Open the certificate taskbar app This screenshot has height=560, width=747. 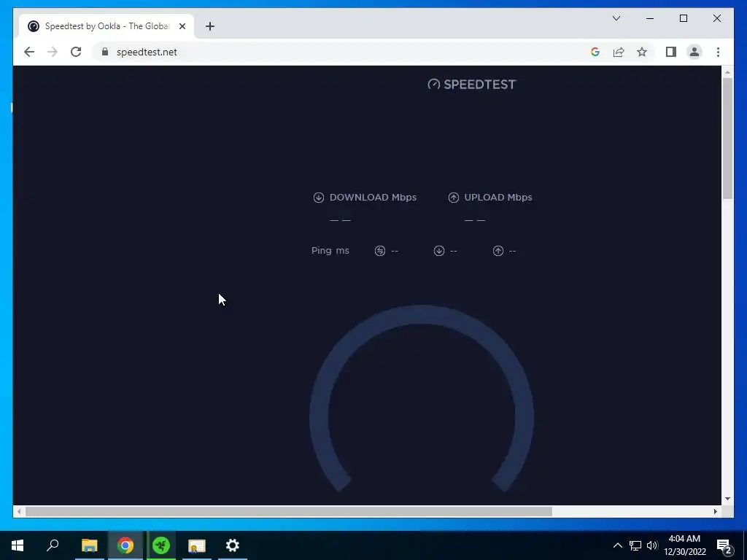pyautogui.click(x=196, y=545)
